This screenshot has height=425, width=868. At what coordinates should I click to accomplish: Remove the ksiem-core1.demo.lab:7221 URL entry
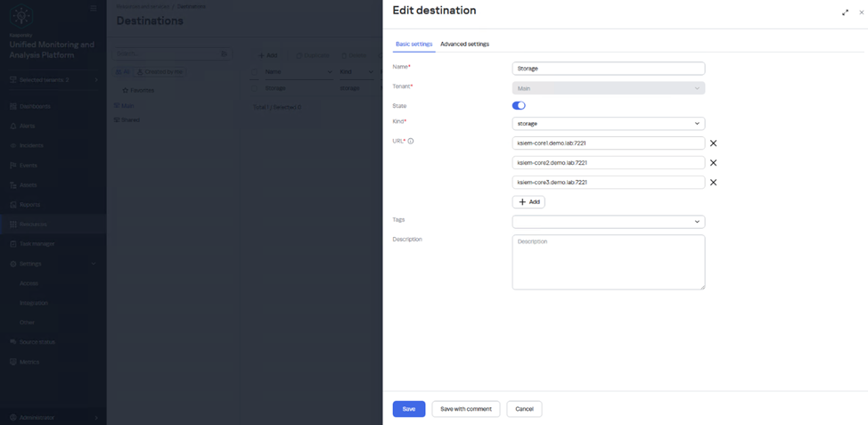713,143
